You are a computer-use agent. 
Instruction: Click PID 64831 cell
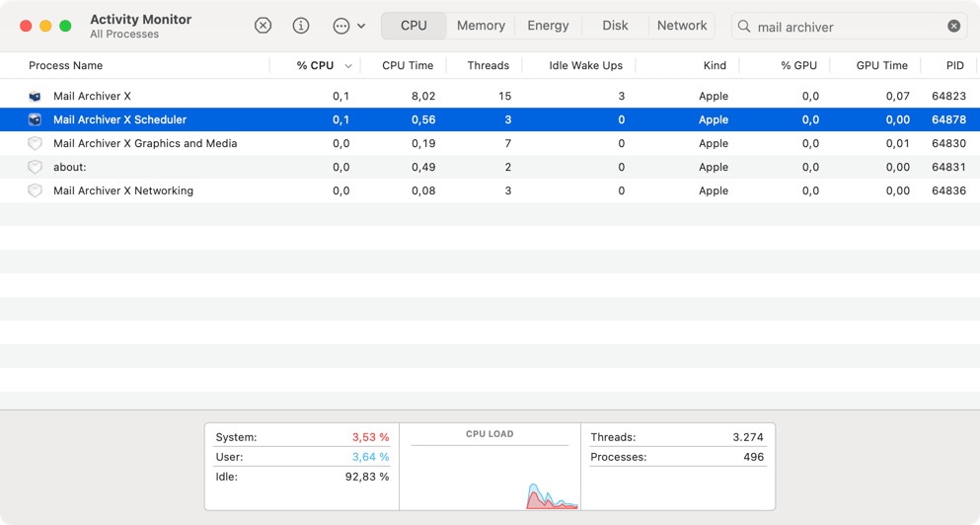pyautogui.click(x=948, y=167)
